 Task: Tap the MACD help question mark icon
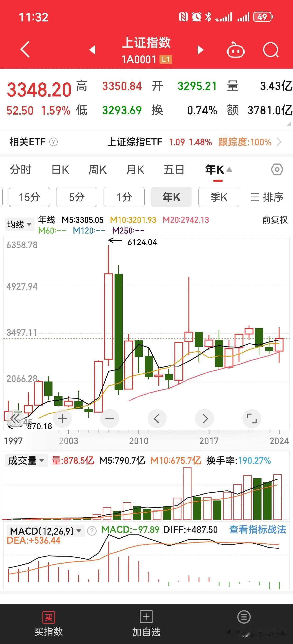pyautogui.click(x=92, y=531)
